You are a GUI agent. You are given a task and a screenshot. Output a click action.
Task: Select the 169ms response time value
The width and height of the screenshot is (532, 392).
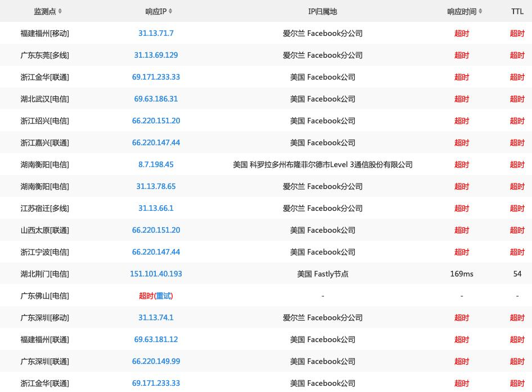461,274
